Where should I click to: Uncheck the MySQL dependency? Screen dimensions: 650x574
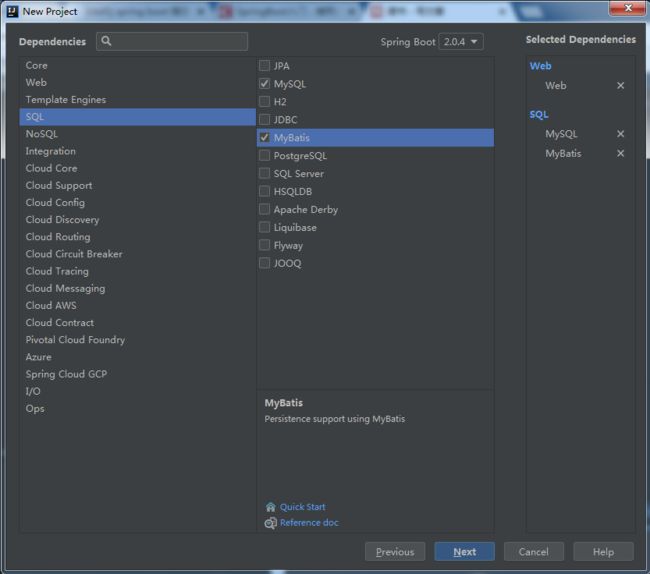point(264,84)
